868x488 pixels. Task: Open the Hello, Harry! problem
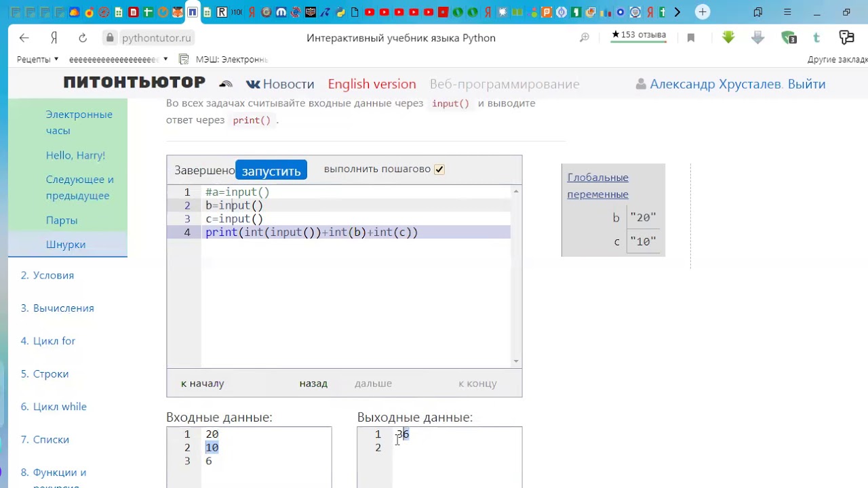click(x=75, y=155)
